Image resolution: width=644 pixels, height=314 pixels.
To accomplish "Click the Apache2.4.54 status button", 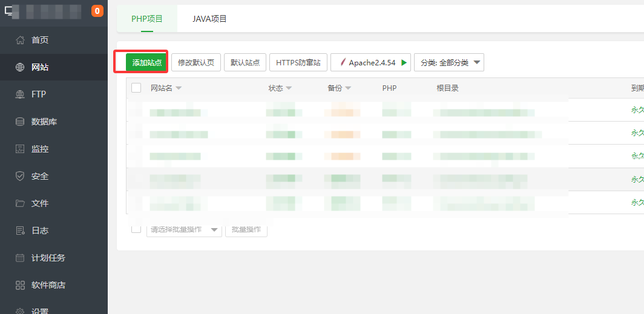I will coord(371,62).
